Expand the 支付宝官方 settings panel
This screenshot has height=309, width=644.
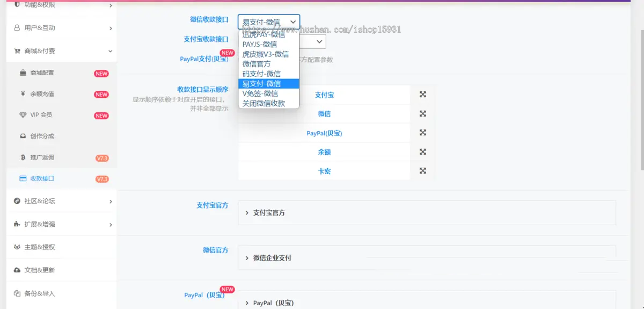[427, 213]
